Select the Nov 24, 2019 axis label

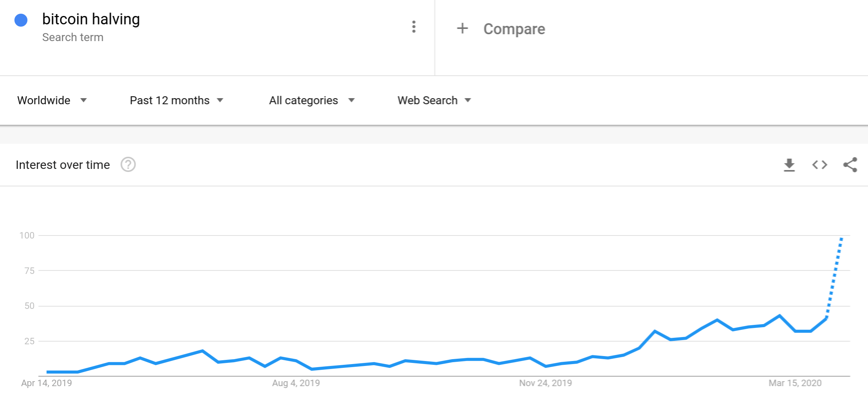(545, 383)
